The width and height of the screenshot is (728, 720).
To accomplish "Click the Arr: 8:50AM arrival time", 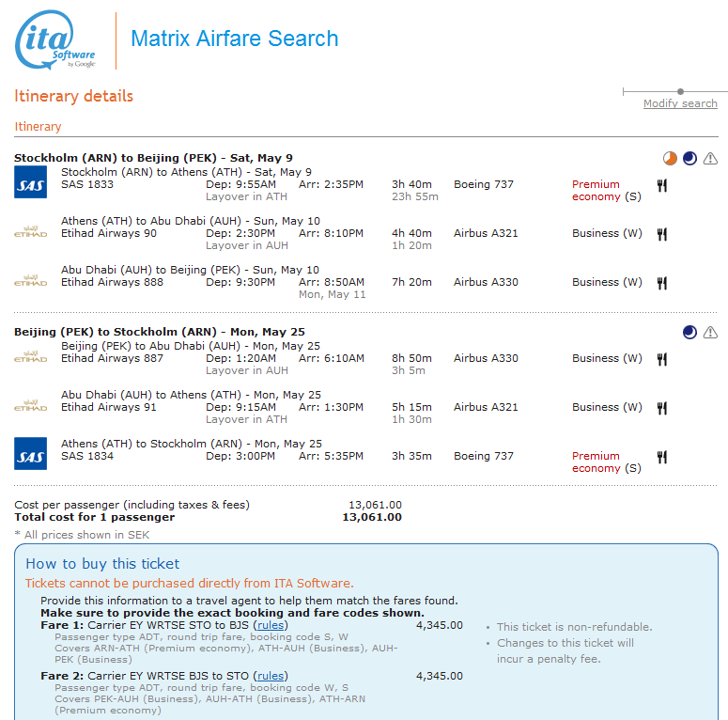I will [x=331, y=282].
